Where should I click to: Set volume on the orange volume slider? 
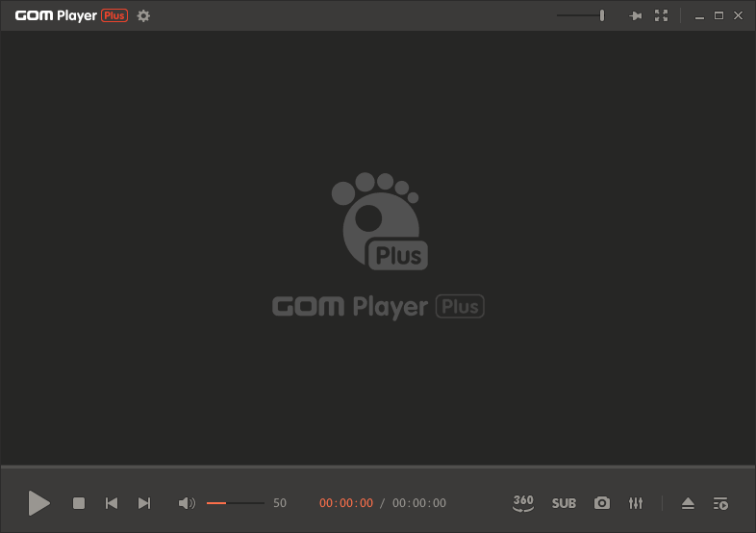236,503
